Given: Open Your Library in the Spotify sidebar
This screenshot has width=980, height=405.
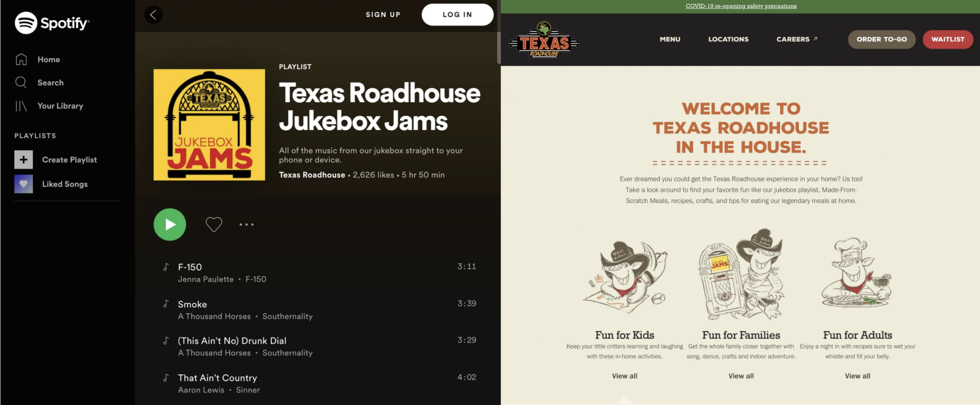Looking at the screenshot, I should coord(60,106).
